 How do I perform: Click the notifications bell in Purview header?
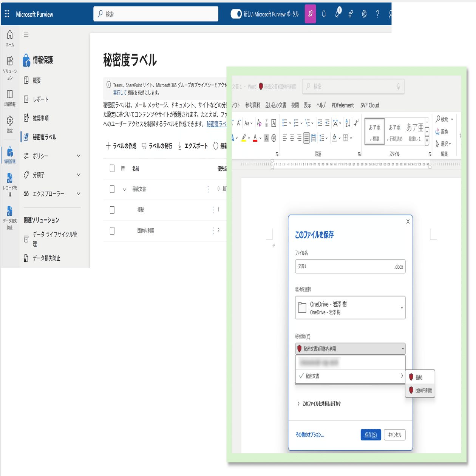click(x=323, y=14)
